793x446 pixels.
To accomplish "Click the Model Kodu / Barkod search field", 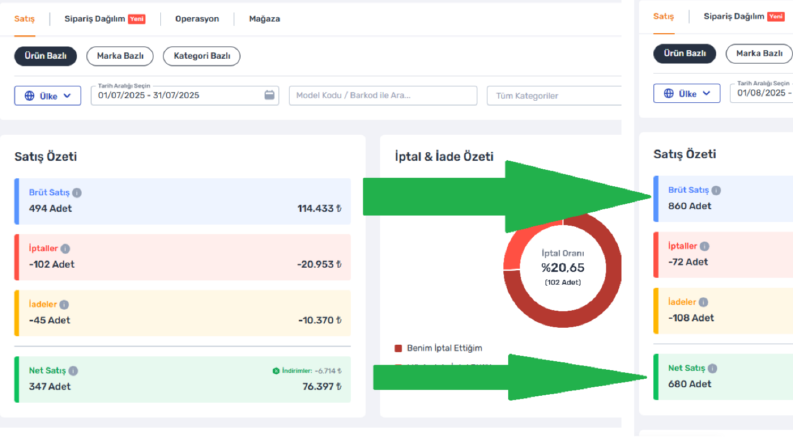I will click(383, 96).
